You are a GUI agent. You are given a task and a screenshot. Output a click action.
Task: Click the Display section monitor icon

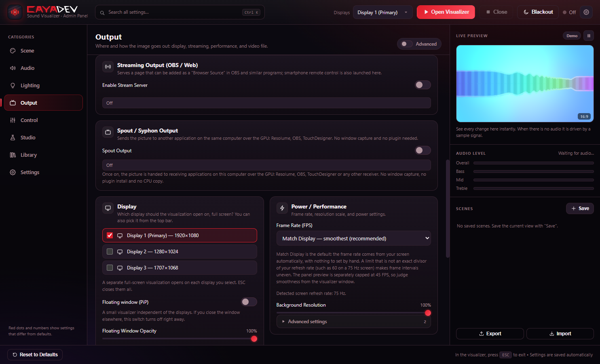108,208
